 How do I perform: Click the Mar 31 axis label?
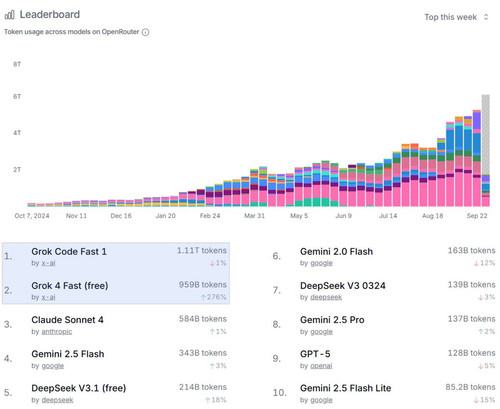coord(254,216)
